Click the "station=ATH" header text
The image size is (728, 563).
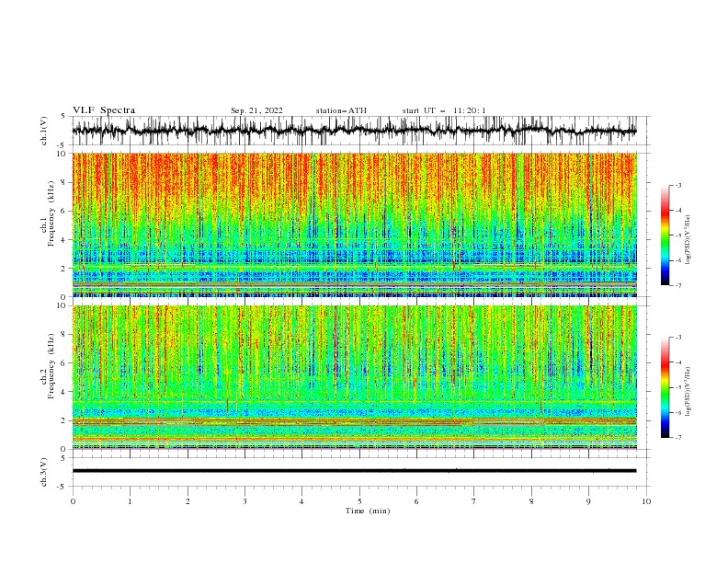pyautogui.click(x=341, y=110)
